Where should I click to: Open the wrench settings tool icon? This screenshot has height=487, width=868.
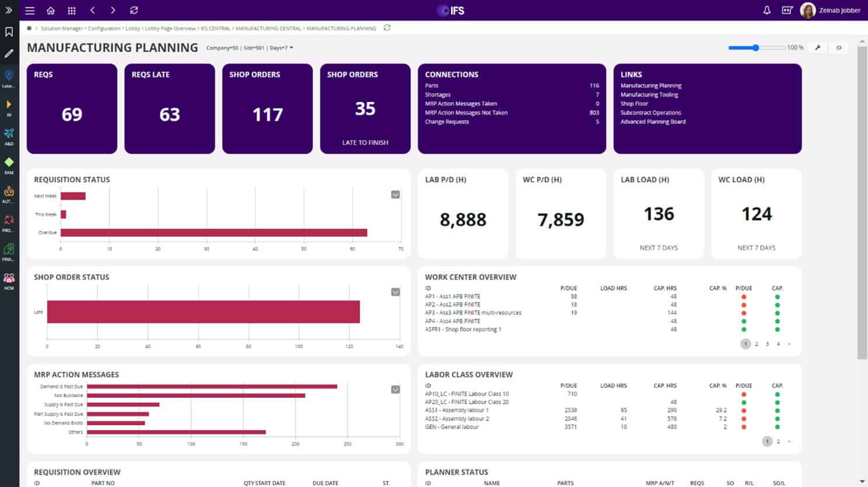818,48
